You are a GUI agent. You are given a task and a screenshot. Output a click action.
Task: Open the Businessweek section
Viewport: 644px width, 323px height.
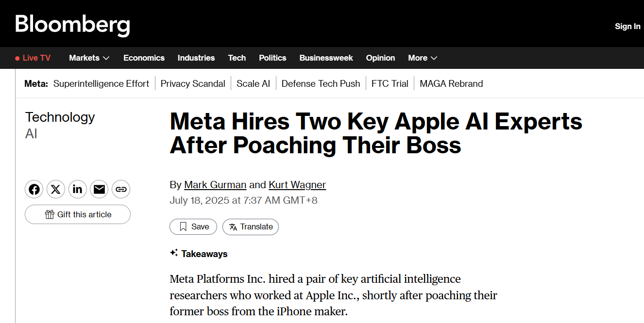coord(326,58)
